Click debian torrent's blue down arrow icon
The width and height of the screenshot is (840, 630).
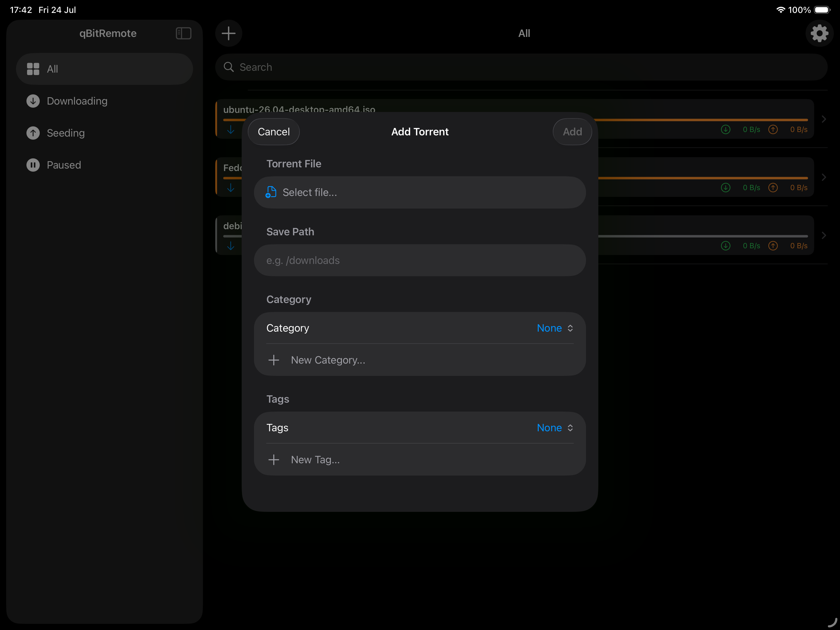coord(231,246)
